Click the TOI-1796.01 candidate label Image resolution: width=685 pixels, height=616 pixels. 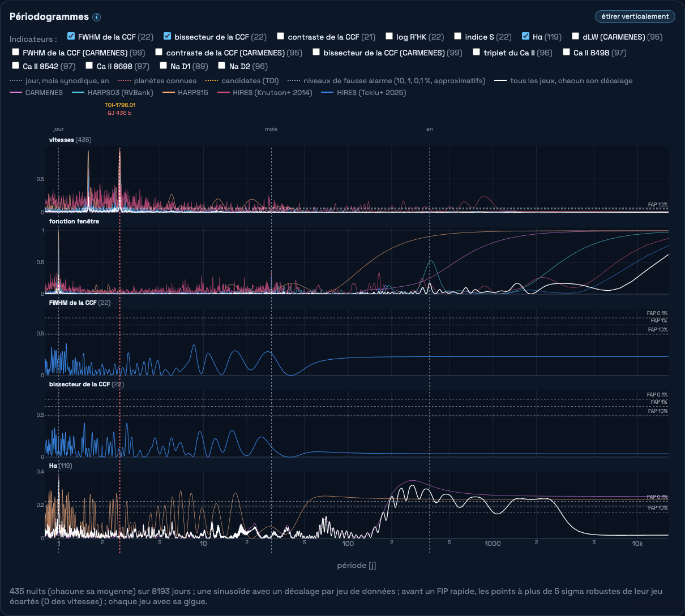click(x=120, y=105)
